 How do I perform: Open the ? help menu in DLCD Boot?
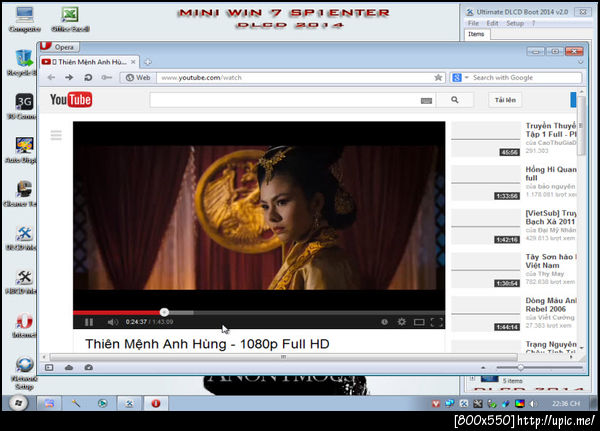click(x=533, y=23)
